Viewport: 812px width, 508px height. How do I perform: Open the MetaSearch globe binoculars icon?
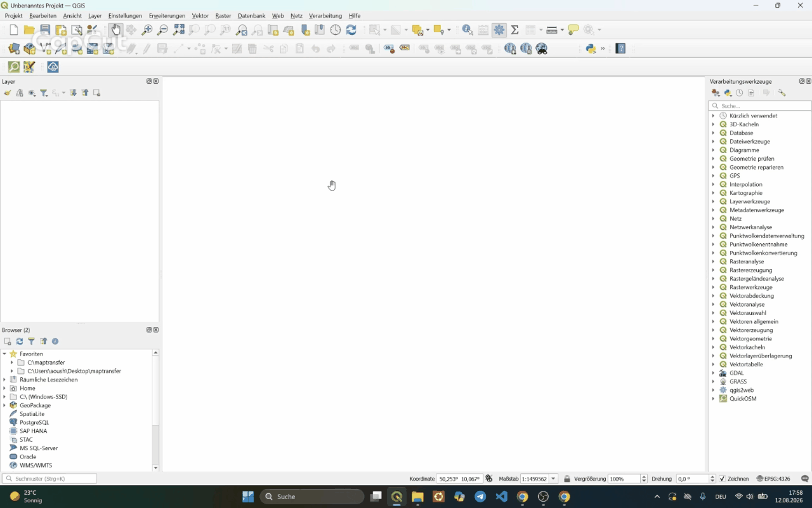542,48
